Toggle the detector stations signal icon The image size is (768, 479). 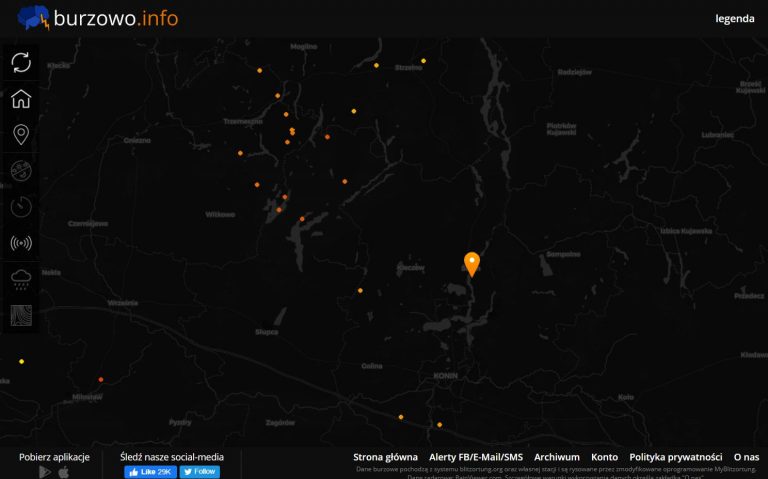point(21,243)
